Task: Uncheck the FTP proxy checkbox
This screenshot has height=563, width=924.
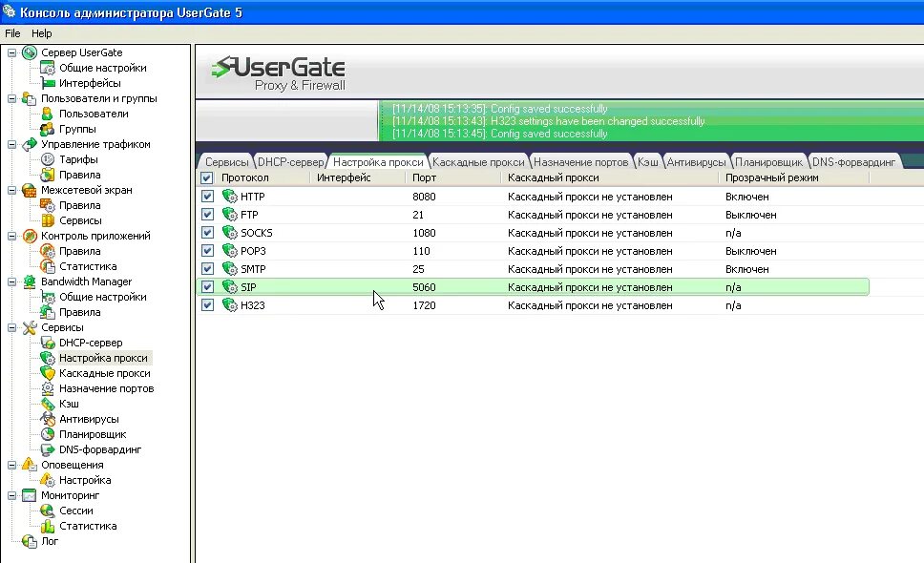Action: tap(207, 215)
